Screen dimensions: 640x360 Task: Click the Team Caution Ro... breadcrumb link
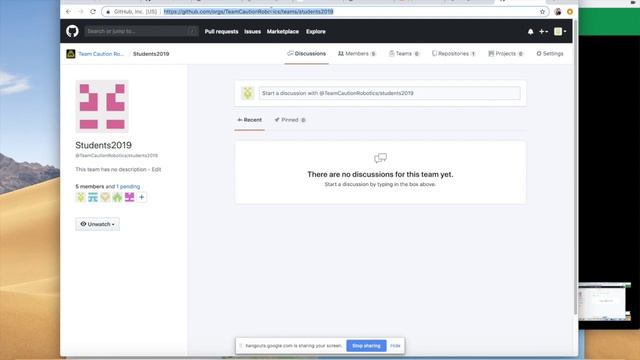click(x=101, y=54)
